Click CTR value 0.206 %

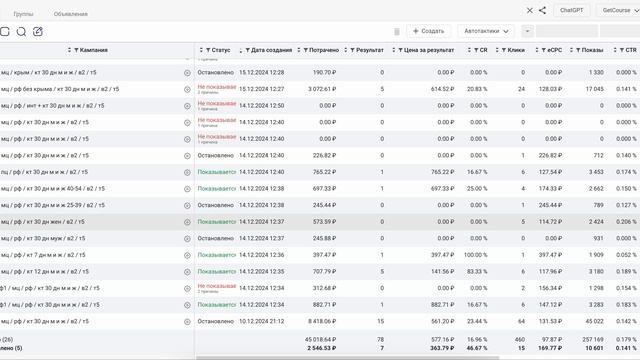pyautogui.click(x=626, y=222)
